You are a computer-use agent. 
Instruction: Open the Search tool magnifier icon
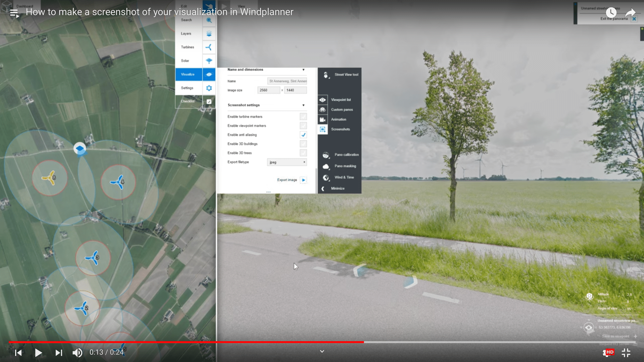click(x=209, y=20)
